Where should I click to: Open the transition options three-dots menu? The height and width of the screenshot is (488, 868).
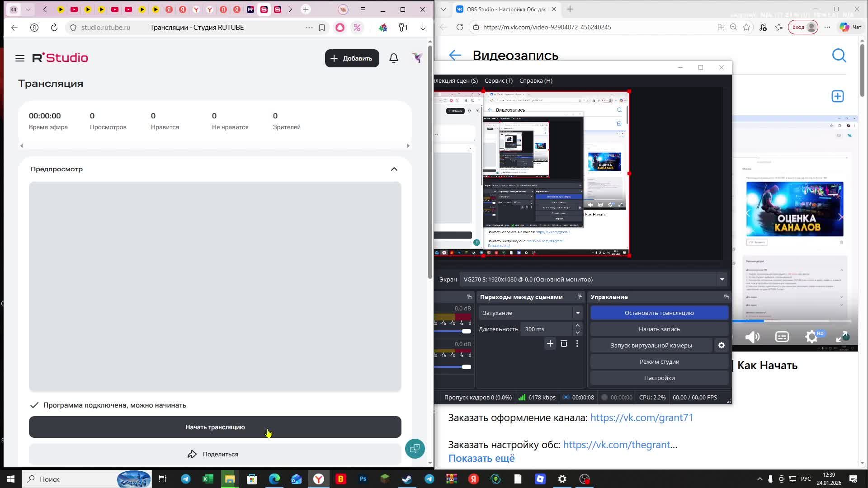coord(577,344)
